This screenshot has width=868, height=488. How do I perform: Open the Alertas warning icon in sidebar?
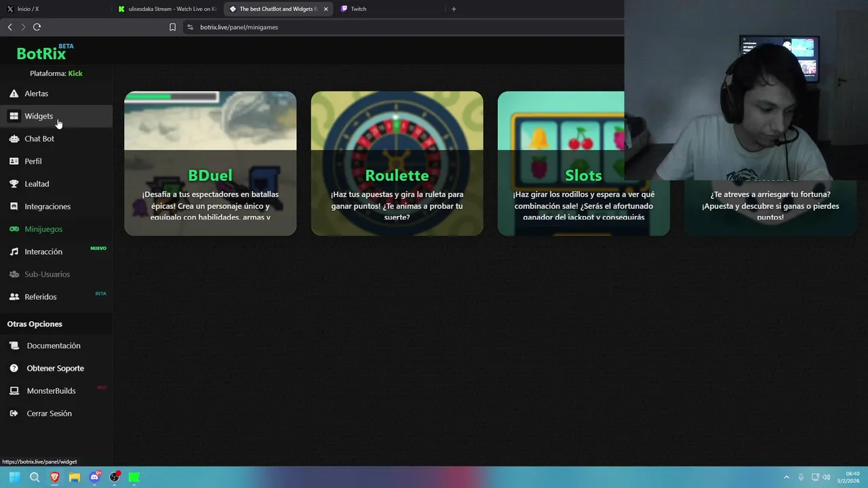14,94
